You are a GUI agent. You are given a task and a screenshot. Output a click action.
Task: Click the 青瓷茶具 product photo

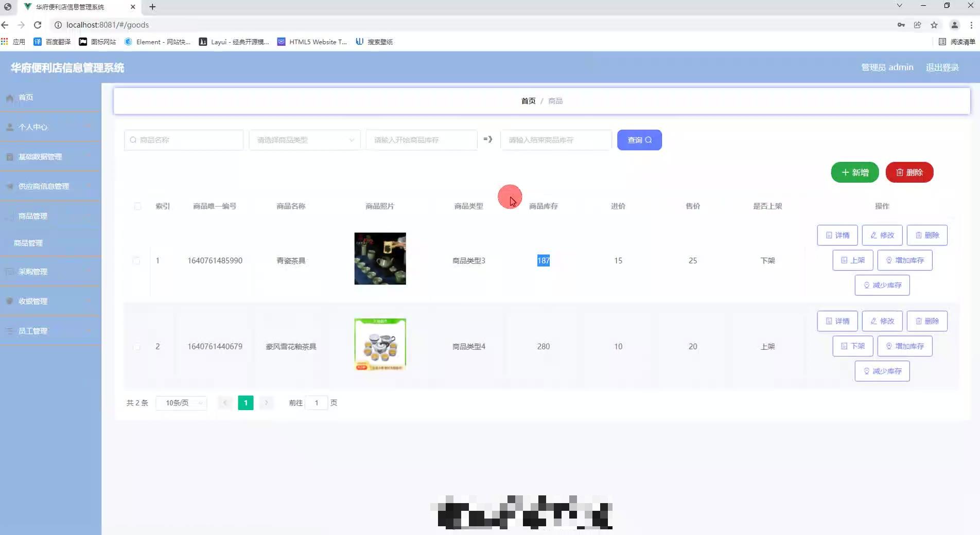coord(380,259)
